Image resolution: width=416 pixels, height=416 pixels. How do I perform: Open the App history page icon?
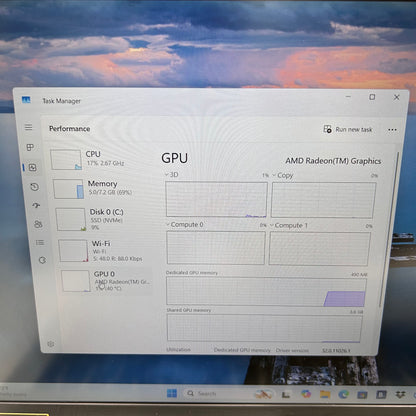click(34, 187)
